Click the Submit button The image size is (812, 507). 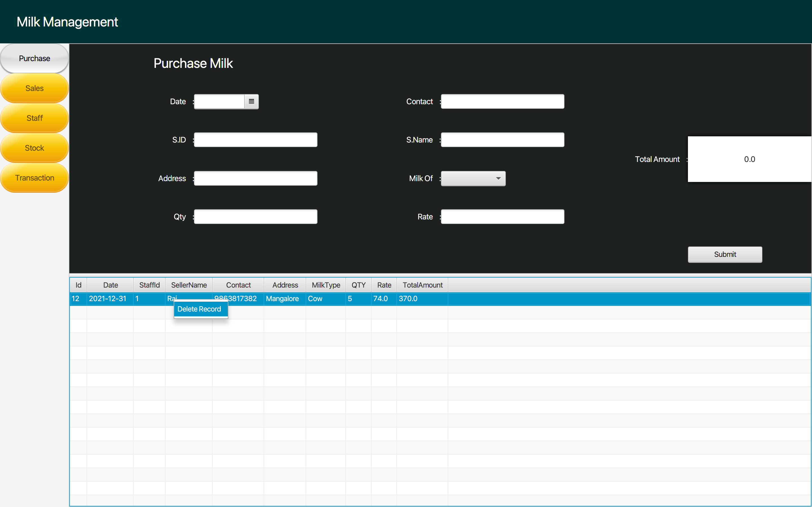725,254
